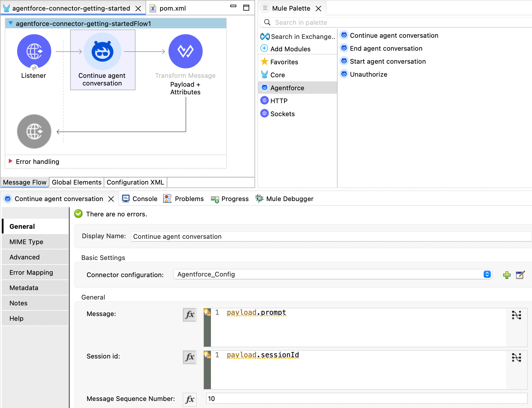Screen dimensions: 532x408
Task: Select the Favorites palette category
Action: pyautogui.click(x=298, y=62)
